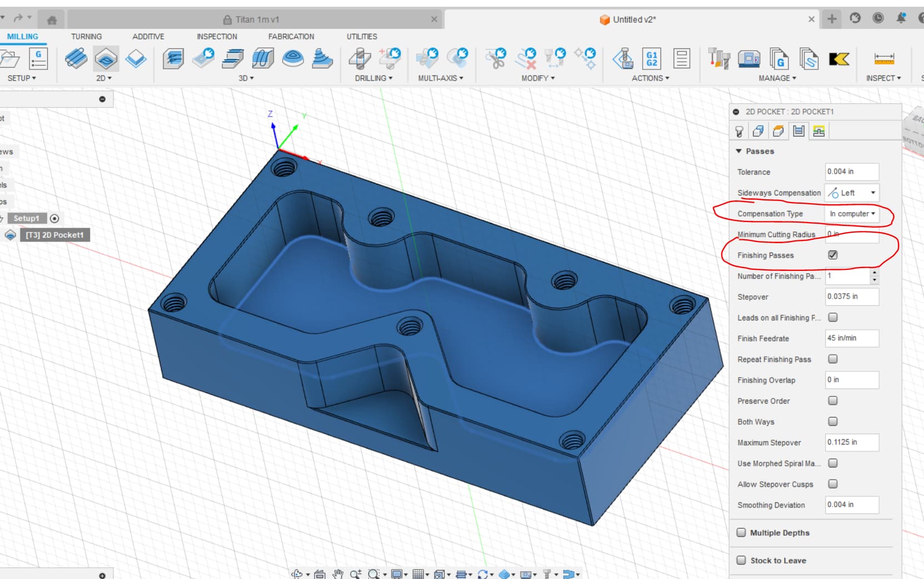Image resolution: width=924 pixels, height=579 pixels.
Task: Open the Compensation Type dropdown
Action: click(852, 214)
